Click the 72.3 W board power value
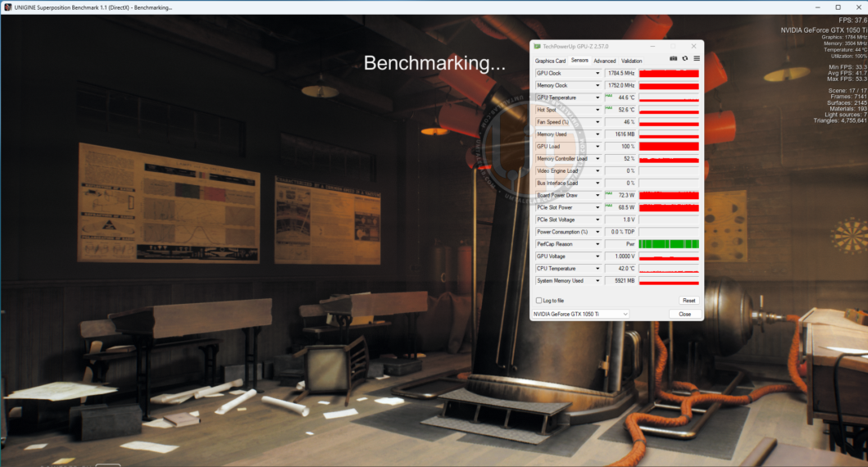Image resolution: width=868 pixels, height=467 pixels. pos(620,195)
